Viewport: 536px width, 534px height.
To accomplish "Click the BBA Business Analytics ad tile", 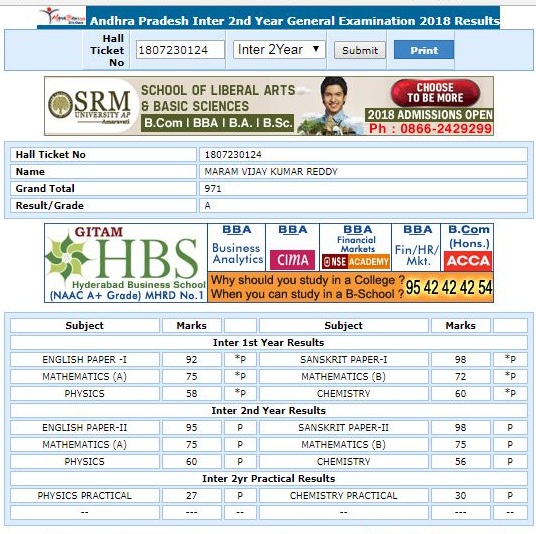I will click(237, 248).
